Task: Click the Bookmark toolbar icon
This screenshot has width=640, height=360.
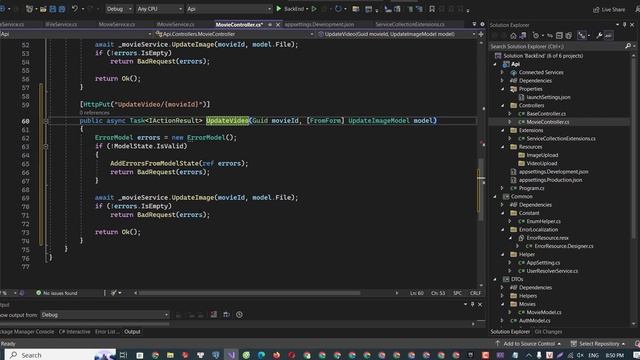Action: [x=432, y=9]
